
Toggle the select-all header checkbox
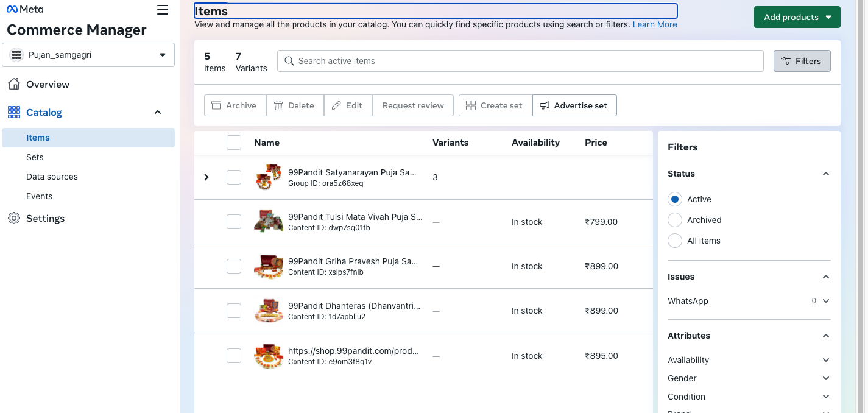[234, 143]
